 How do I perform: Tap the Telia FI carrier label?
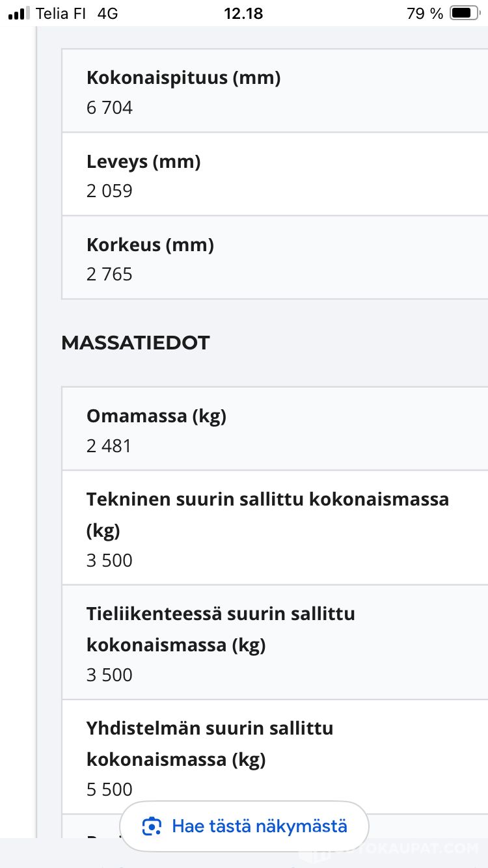point(61,13)
